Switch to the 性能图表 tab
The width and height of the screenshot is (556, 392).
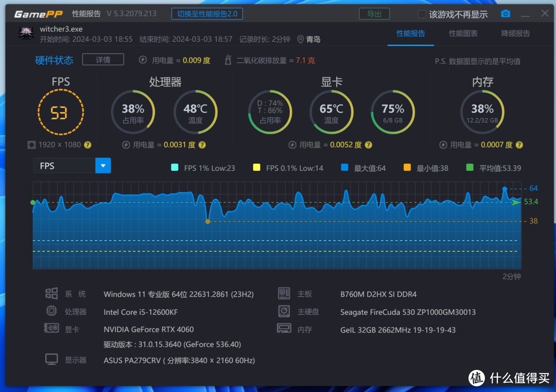pos(463,33)
